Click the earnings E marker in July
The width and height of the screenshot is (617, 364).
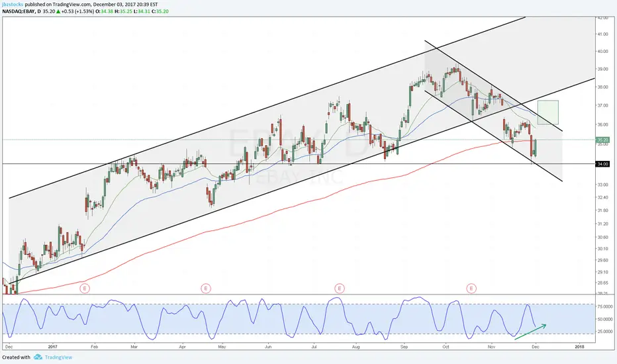pyautogui.click(x=339, y=289)
